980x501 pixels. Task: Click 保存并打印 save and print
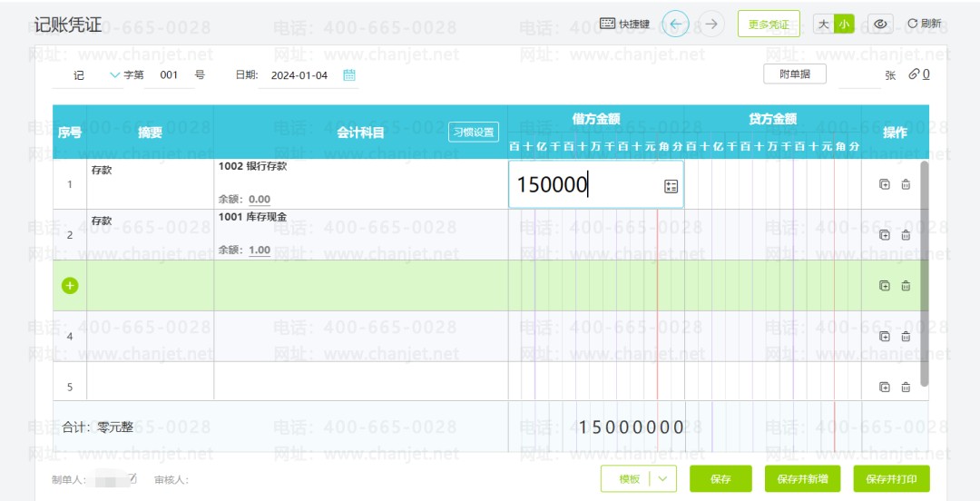pyautogui.click(x=892, y=479)
